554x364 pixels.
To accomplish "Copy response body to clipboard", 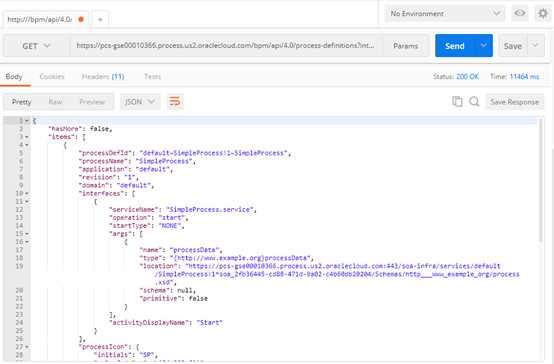I will click(457, 101).
